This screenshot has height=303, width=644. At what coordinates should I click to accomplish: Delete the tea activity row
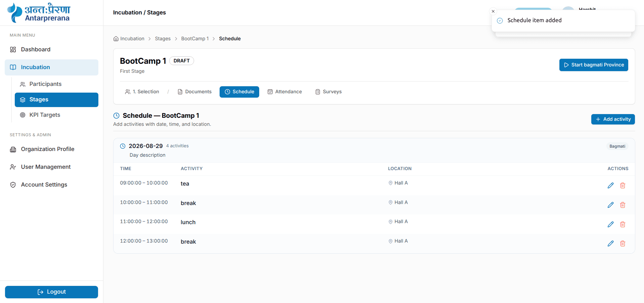[x=623, y=186]
